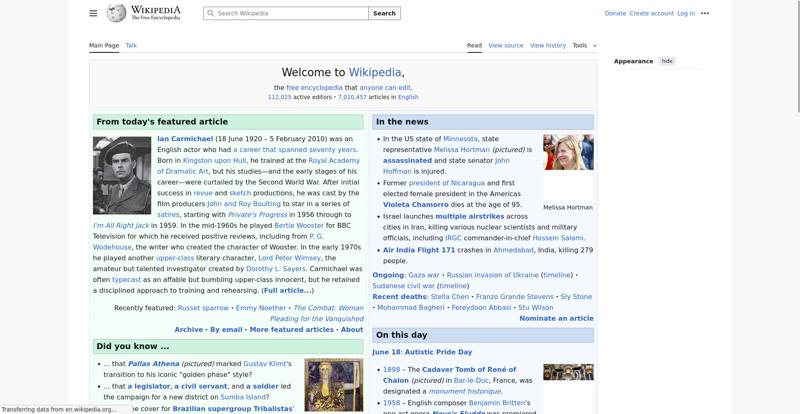Viewport: 800px width, 414px height.
Task: Click the featured article Archive link
Action: tap(189, 330)
